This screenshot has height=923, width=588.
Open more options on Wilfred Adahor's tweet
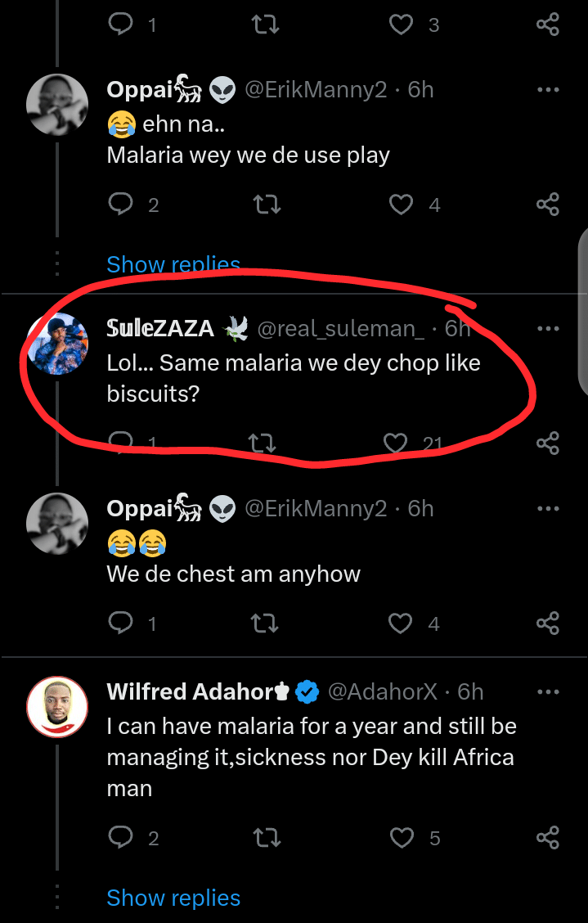[x=547, y=692]
